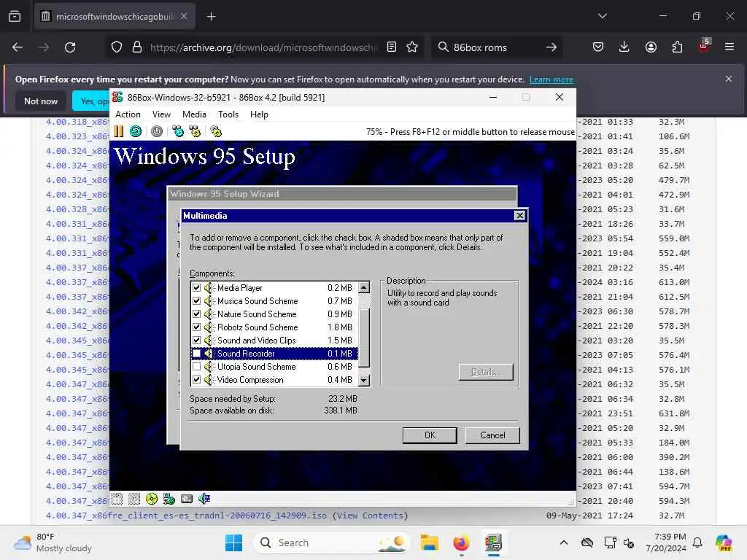The height and width of the screenshot is (560, 747).
Task: Pause emulation with the 86Box pause icon
Action: coord(119,131)
